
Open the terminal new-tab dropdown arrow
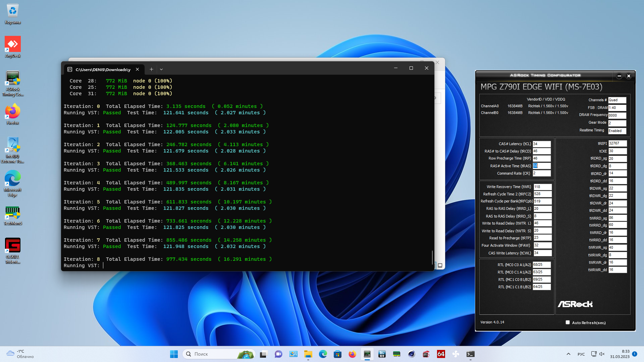(161, 69)
